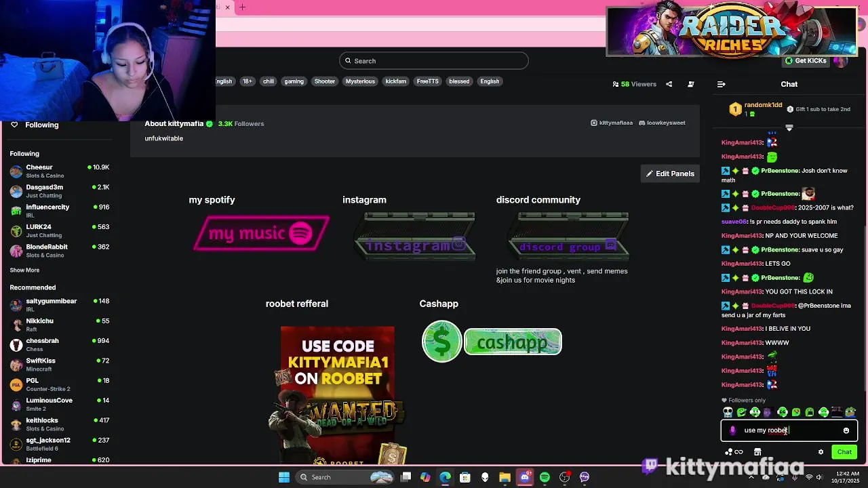This screenshot has width=868, height=488.
Task: Click the user avatar next to Get KICKs
Action: coord(840,61)
